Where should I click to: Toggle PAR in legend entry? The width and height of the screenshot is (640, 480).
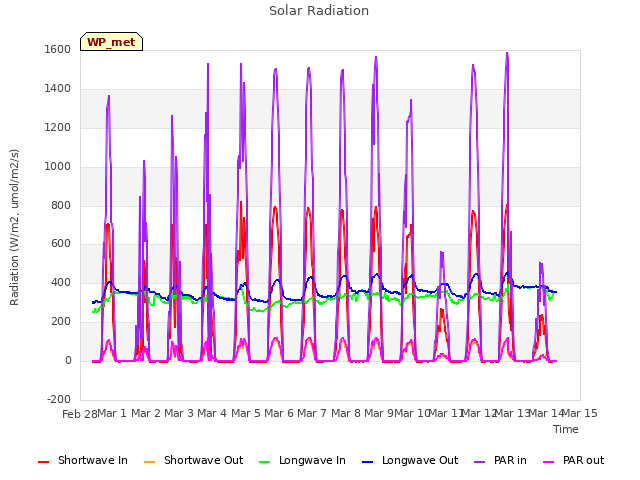click(x=500, y=460)
